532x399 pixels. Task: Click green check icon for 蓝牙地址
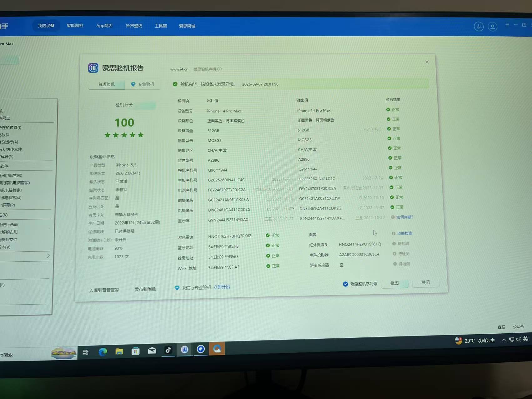click(268, 245)
